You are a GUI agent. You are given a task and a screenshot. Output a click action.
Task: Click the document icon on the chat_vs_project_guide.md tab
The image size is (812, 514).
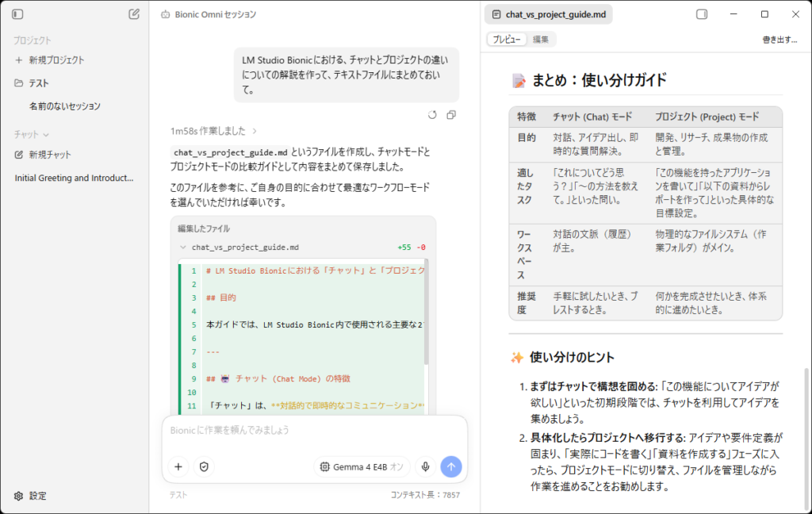[496, 14]
